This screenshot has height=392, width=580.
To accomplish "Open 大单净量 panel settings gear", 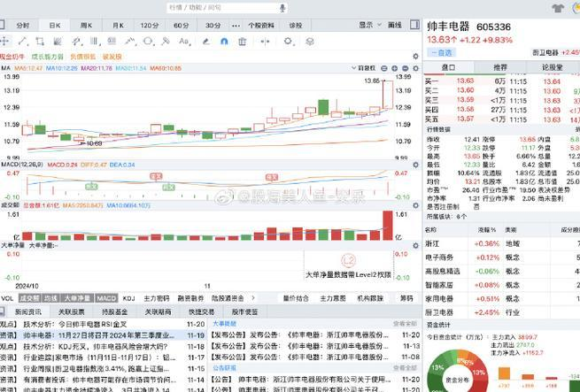I will click(416, 246).
